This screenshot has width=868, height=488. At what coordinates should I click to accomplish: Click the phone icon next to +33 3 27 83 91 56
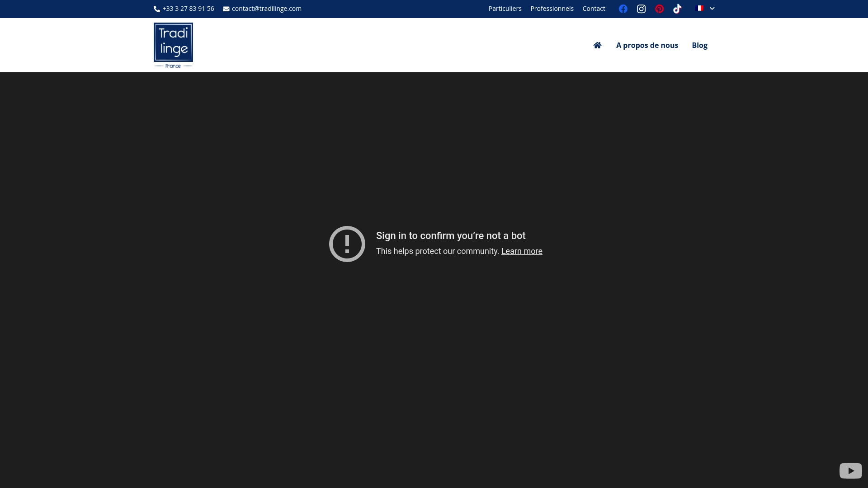[x=156, y=9]
